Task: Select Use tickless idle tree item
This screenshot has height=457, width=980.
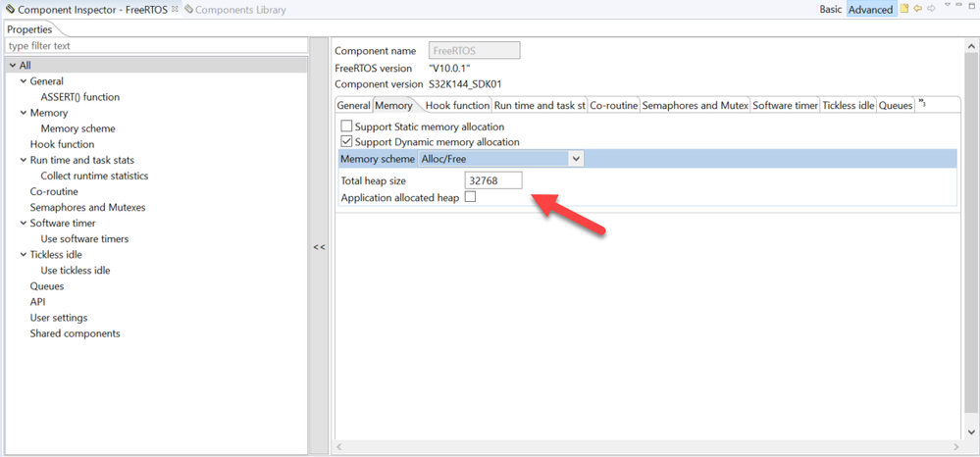Action: tap(76, 270)
